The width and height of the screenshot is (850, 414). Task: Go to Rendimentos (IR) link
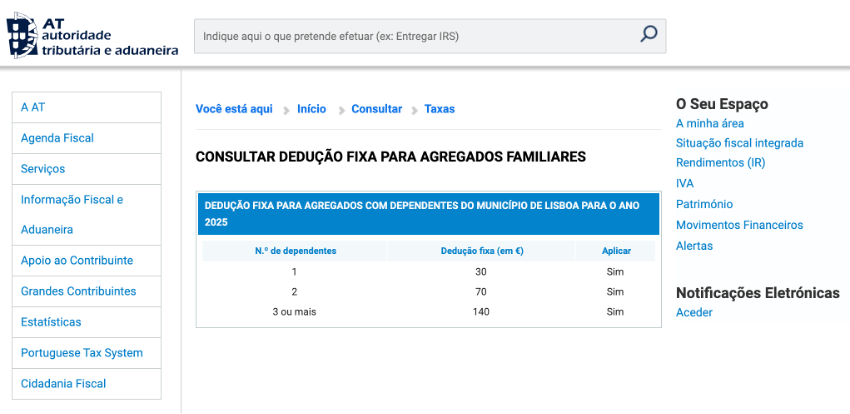click(x=720, y=163)
